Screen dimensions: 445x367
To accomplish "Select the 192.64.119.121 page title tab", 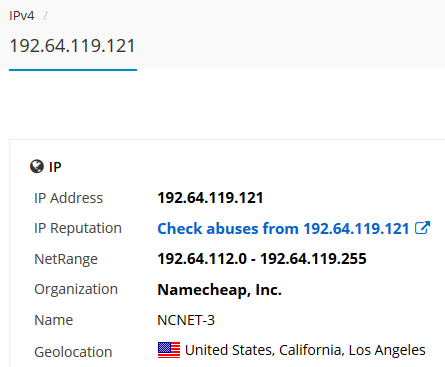I will pyautogui.click(x=73, y=46).
